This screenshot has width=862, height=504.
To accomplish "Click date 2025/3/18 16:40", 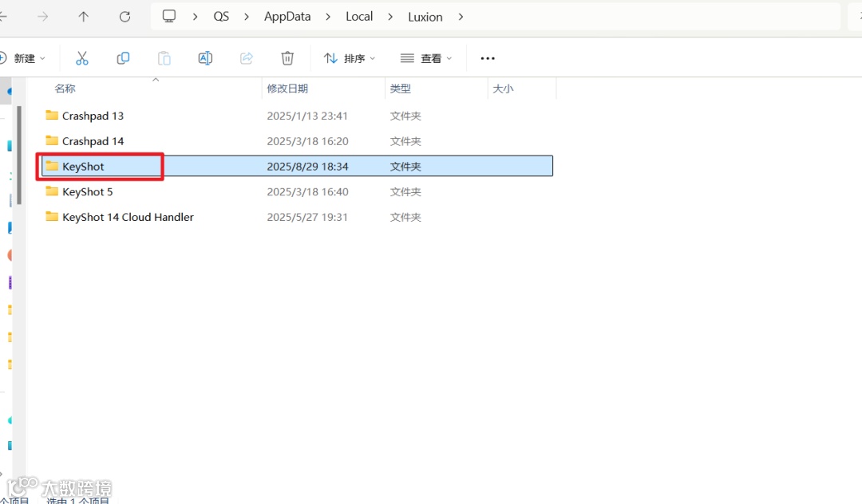I will coord(307,191).
